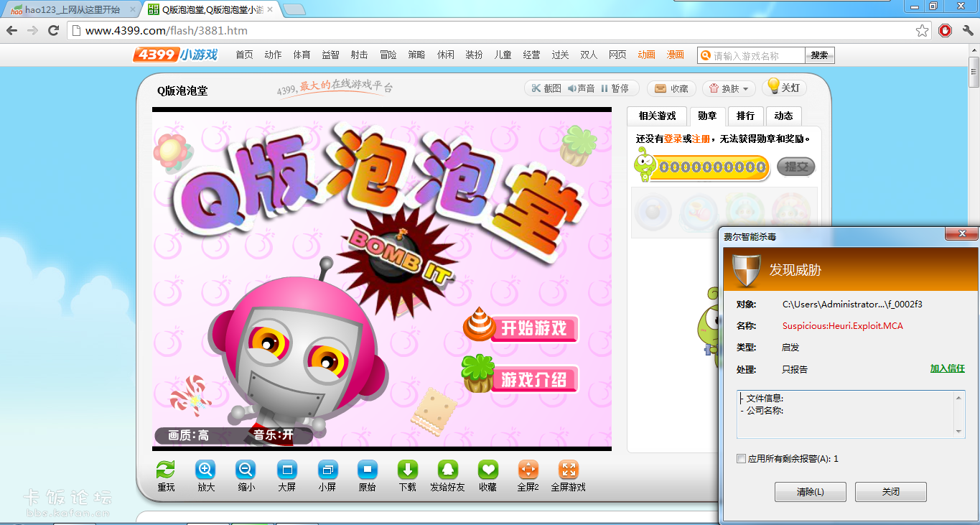The width and height of the screenshot is (980, 525).
Task: Select 射击 in the top navigation menu
Action: [x=359, y=55]
